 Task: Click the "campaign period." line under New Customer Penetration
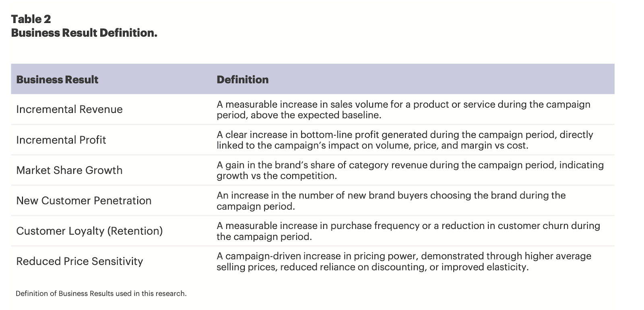[256, 206]
